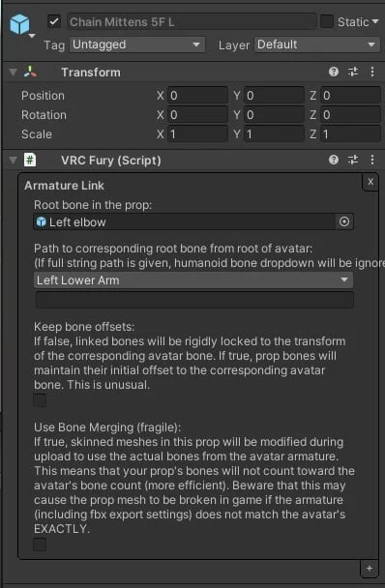385x588 pixels.
Task: Enable the Static checkbox
Action: pyautogui.click(x=327, y=21)
